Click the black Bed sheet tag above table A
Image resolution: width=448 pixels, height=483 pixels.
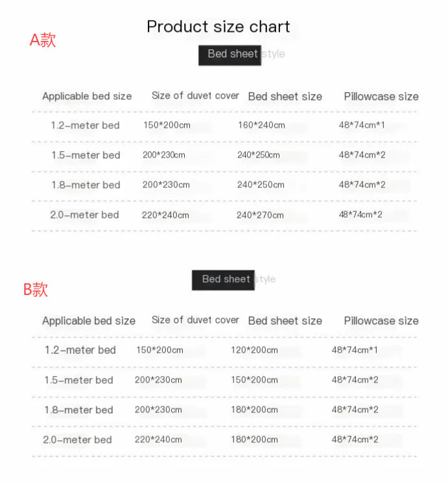(230, 54)
